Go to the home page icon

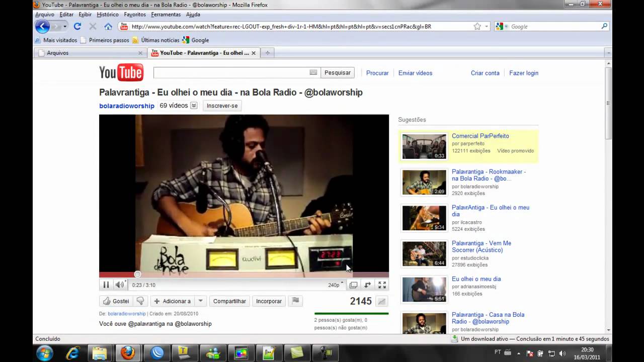point(108,27)
